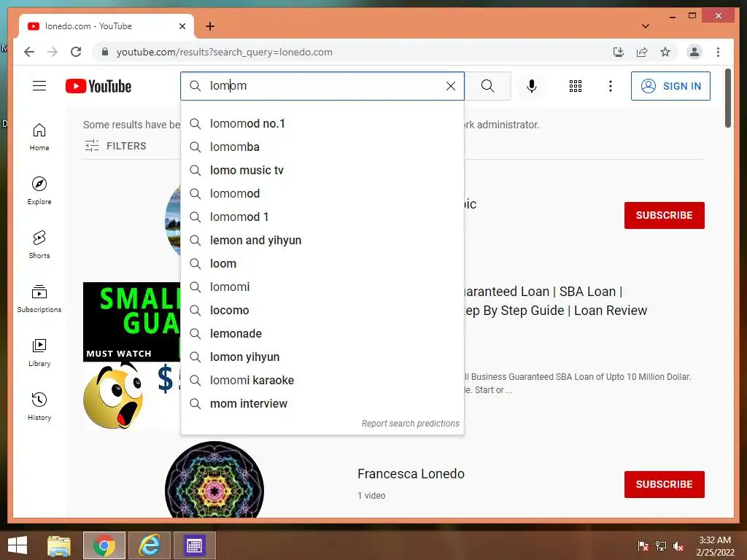Open Chrome profile avatar
The image size is (747, 560).
694,52
